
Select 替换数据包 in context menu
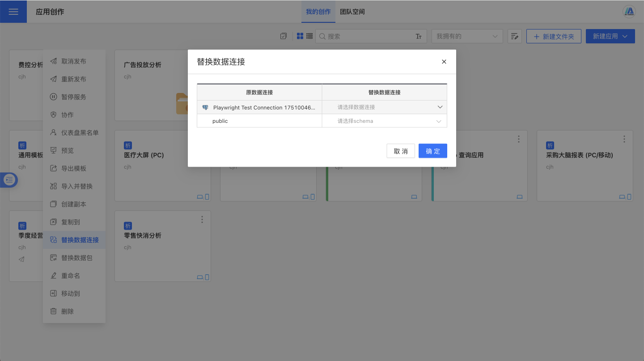tap(76, 258)
